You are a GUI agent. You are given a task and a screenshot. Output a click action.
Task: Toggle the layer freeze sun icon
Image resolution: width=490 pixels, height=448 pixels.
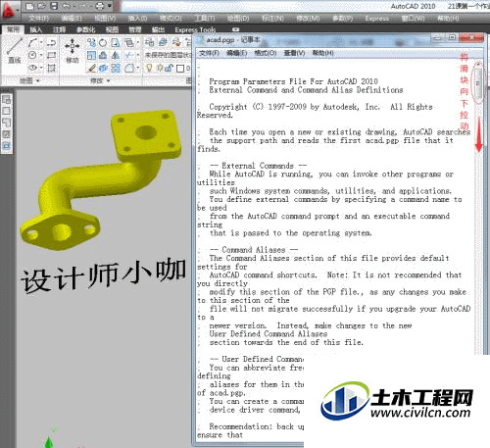tap(160, 68)
